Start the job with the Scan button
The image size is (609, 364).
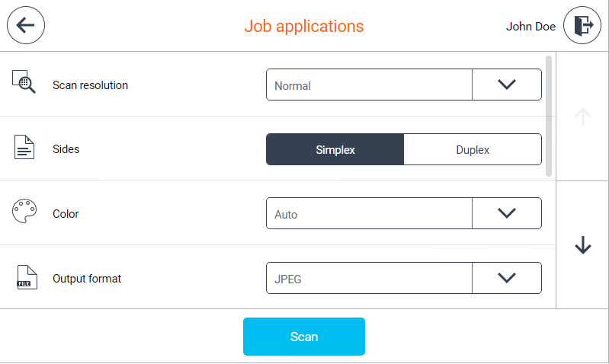click(x=303, y=337)
